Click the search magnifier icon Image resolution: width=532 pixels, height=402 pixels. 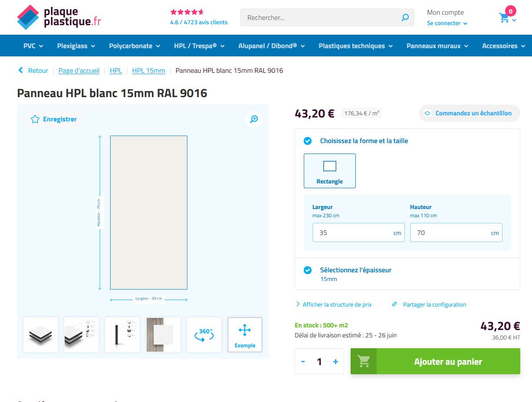pyautogui.click(x=405, y=18)
